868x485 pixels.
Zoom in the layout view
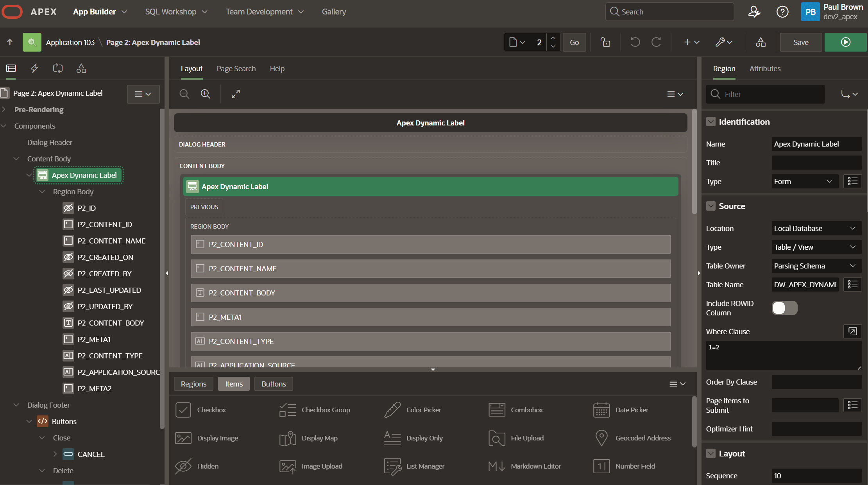(x=206, y=94)
